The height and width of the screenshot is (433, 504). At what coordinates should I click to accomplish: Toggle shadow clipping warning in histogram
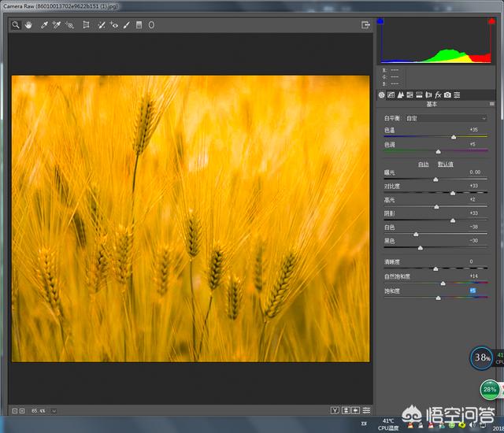382,22
